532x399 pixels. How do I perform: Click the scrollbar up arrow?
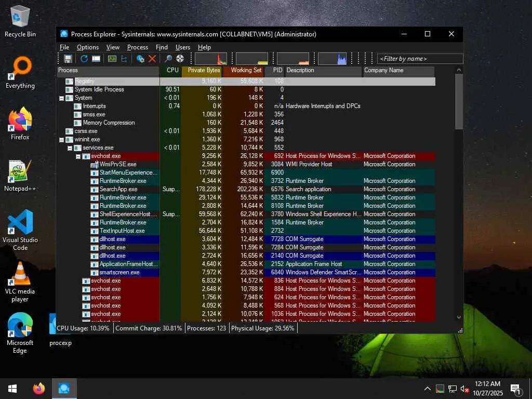[459, 70]
